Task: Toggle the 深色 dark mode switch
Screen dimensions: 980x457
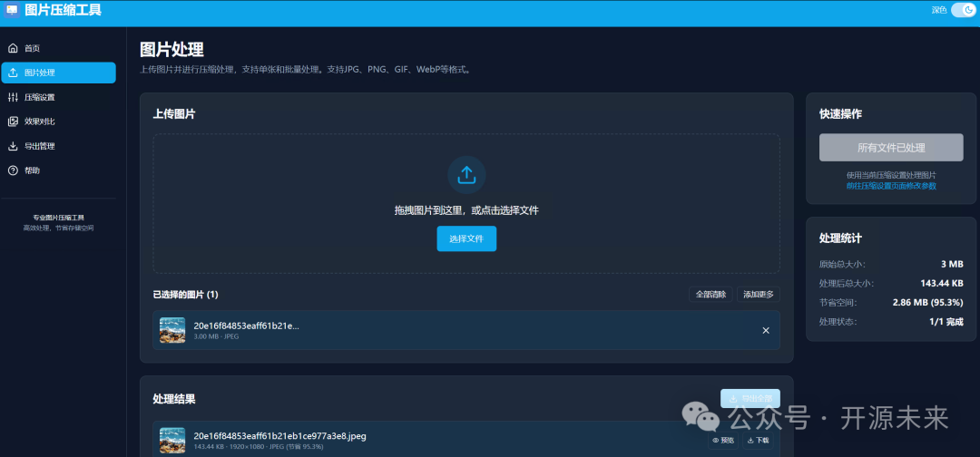Action: tap(963, 10)
